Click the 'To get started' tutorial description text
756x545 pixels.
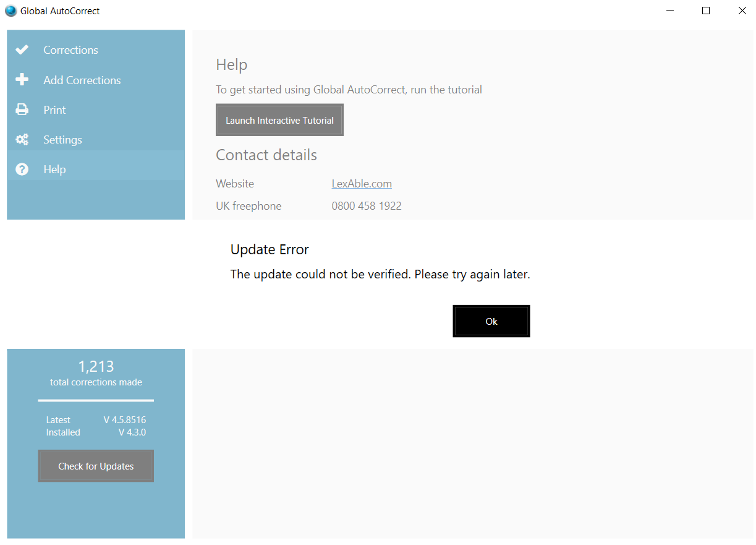coord(349,90)
